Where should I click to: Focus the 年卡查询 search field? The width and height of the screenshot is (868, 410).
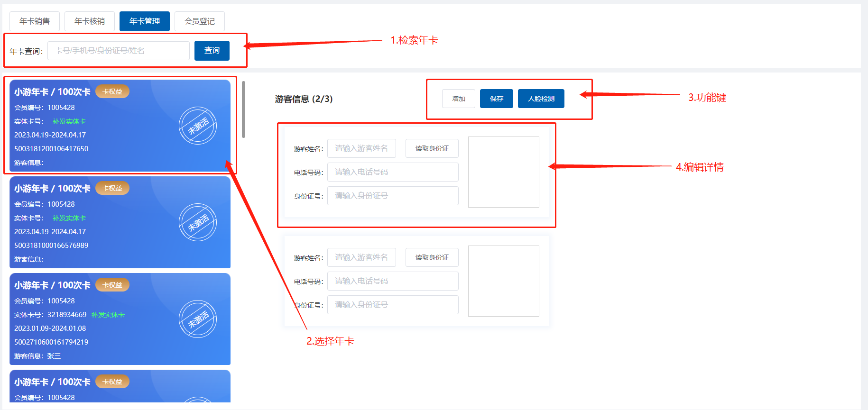coord(119,51)
